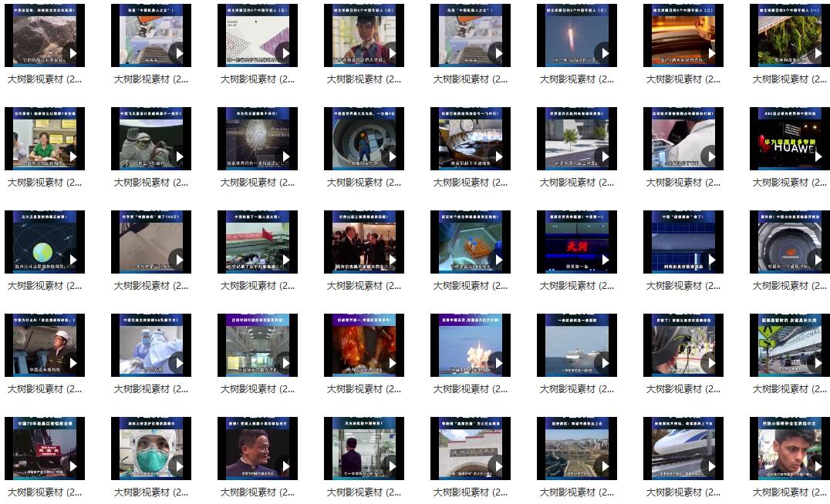Click file name under the tree-lined street thumbnail

[x=577, y=183]
